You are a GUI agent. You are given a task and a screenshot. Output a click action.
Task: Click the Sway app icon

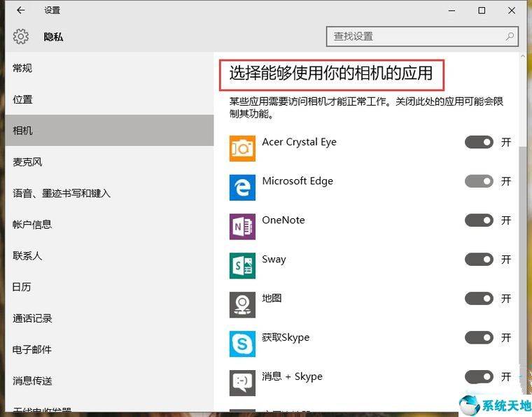(242, 266)
